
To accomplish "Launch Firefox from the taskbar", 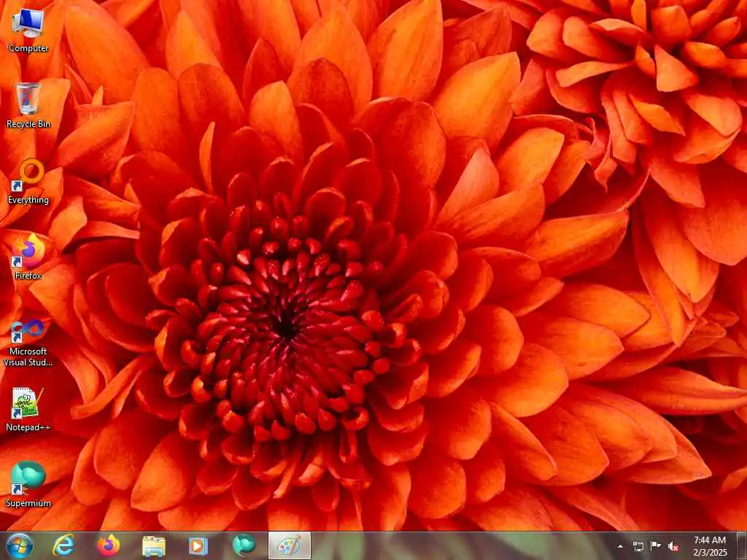I will tap(109, 545).
